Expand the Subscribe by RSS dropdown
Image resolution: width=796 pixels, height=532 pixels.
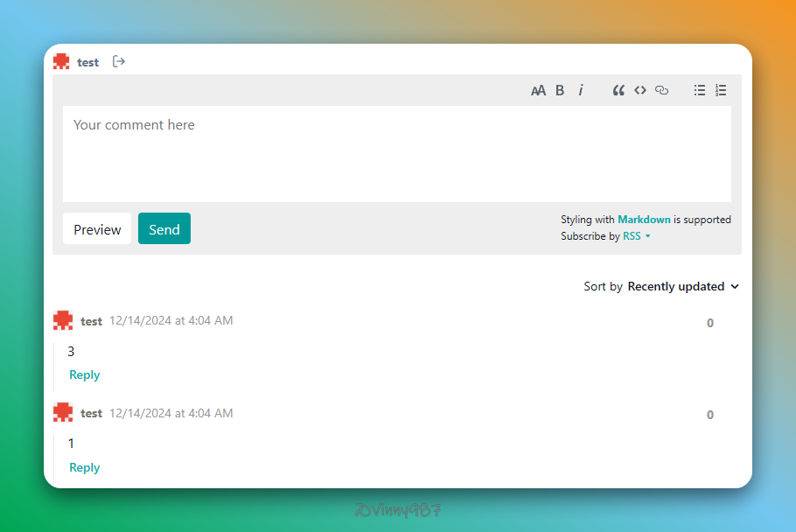click(x=636, y=236)
